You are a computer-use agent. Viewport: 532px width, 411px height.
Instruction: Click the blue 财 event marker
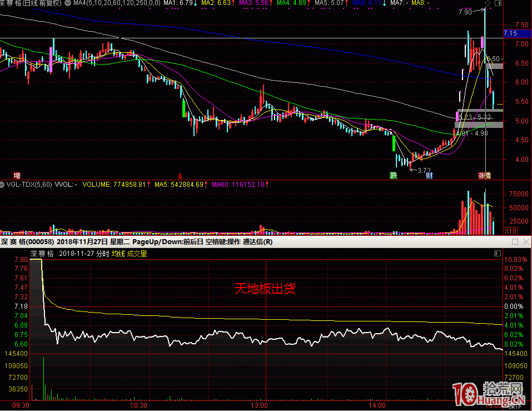[429, 175]
